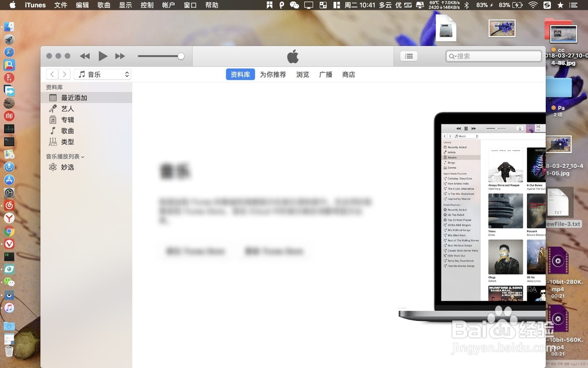588x368 pixels.
Task: Switch to the 商店 tab
Action: click(349, 74)
